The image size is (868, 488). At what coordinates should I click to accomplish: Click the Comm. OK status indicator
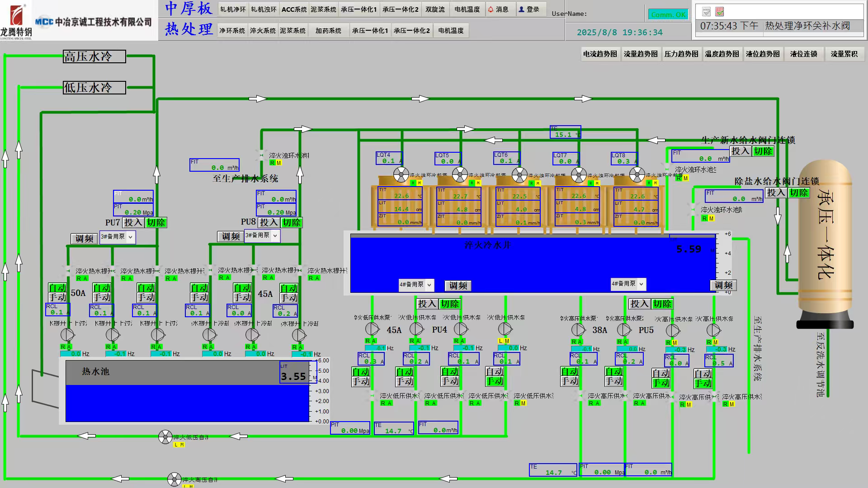[x=668, y=14]
